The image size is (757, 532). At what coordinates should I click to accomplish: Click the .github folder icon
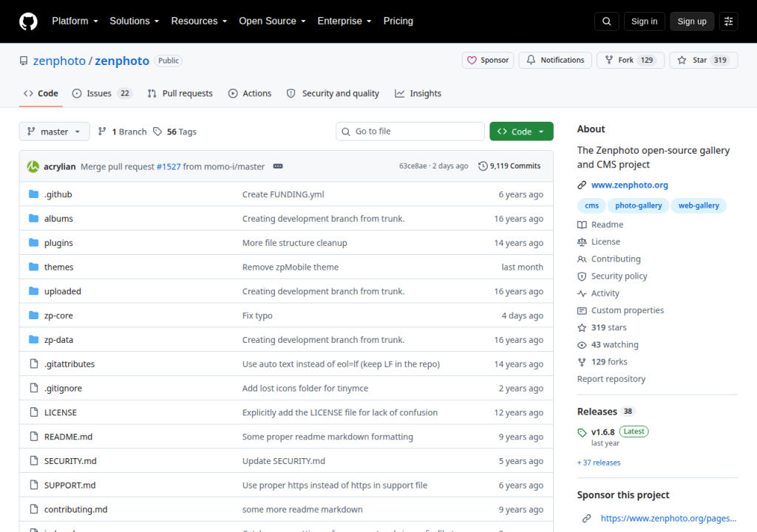[x=33, y=194]
